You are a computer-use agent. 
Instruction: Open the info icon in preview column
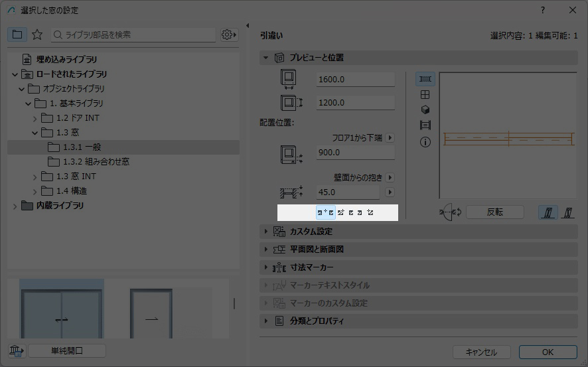click(425, 142)
